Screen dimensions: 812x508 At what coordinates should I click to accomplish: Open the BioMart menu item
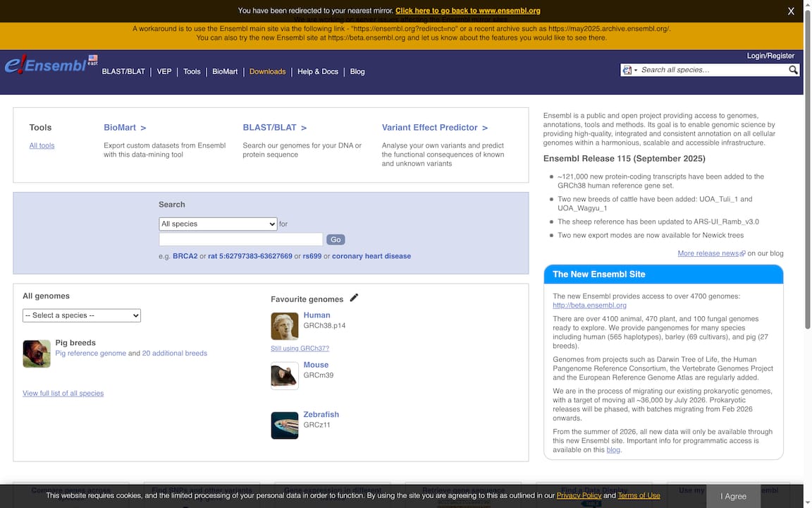click(225, 71)
